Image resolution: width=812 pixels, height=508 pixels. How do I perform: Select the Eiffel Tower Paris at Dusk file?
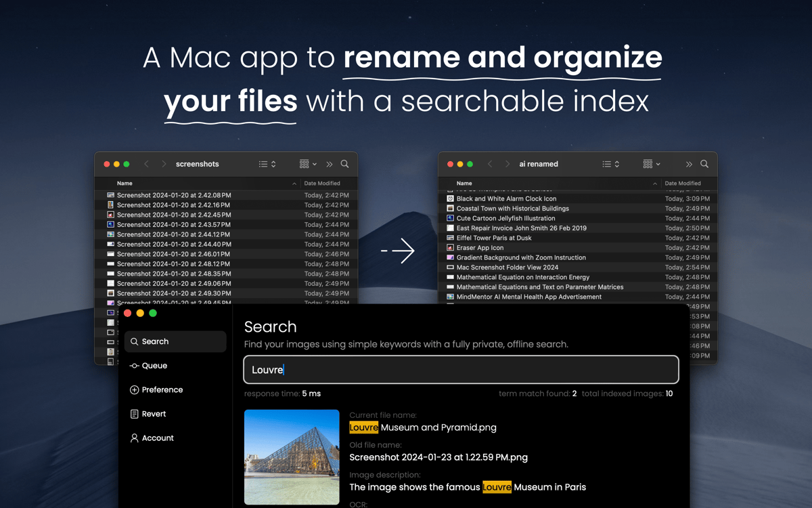coord(493,238)
